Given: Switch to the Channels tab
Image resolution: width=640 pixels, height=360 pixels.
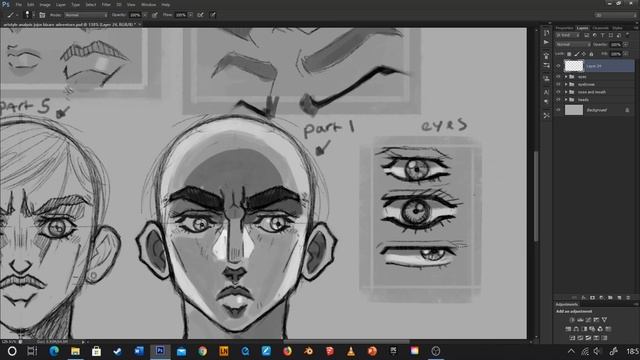Looking at the screenshot, I should (x=600, y=28).
